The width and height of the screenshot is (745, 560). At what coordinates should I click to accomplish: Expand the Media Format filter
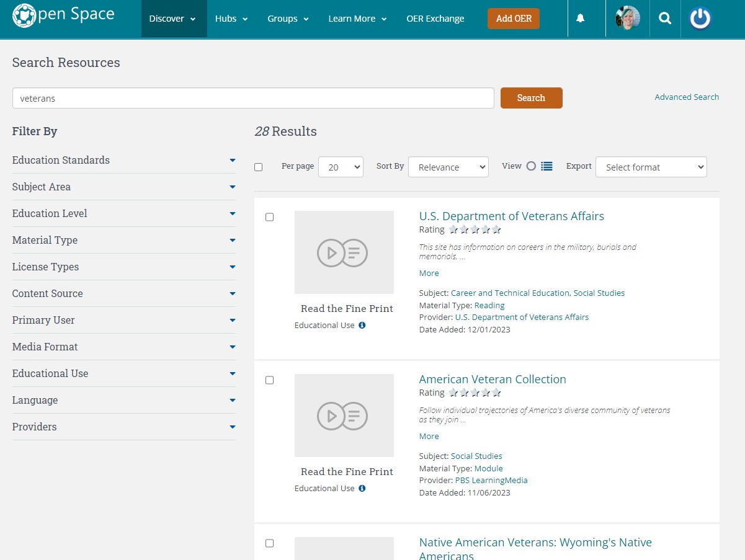tap(124, 347)
